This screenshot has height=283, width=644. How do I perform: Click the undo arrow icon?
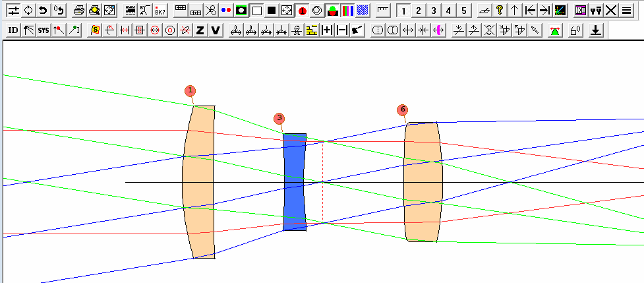tap(43, 11)
